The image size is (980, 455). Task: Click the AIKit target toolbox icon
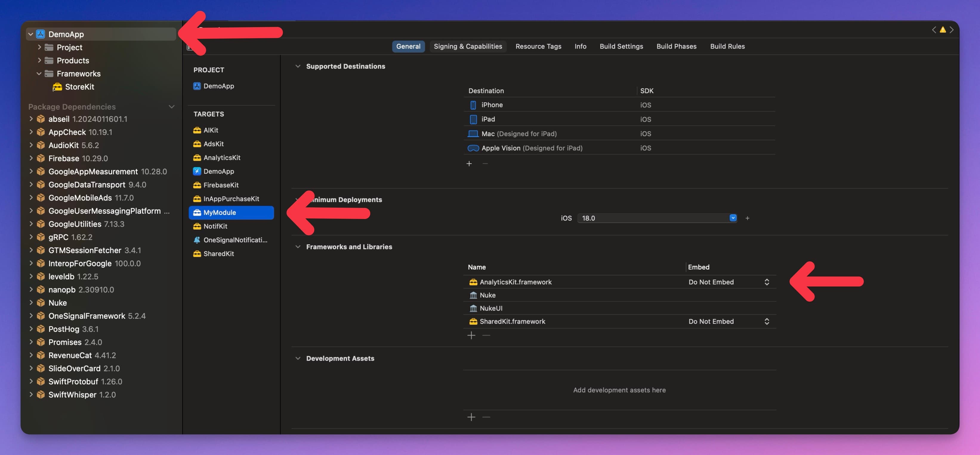pyautogui.click(x=197, y=130)
